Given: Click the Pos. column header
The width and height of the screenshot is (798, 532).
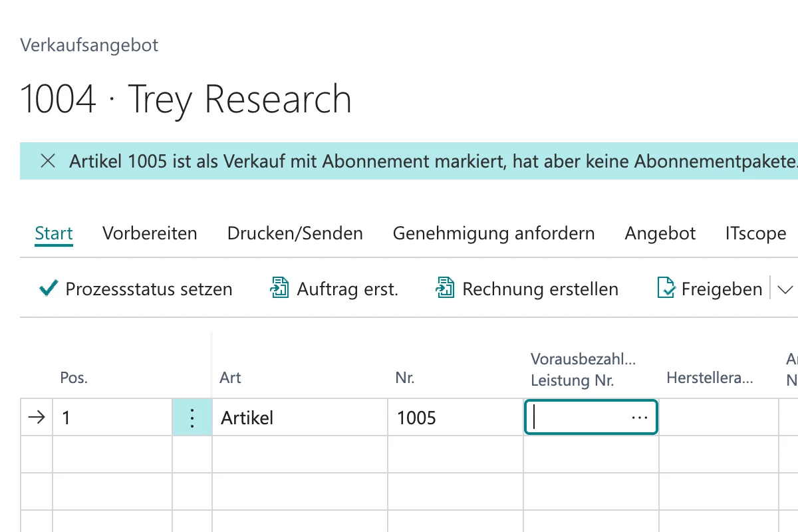Looking at the screenshot, I should 74,378.
